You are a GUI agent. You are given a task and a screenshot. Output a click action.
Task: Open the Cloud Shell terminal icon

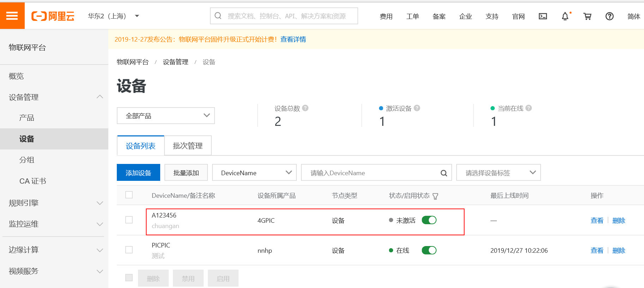(x=543, y=16)
